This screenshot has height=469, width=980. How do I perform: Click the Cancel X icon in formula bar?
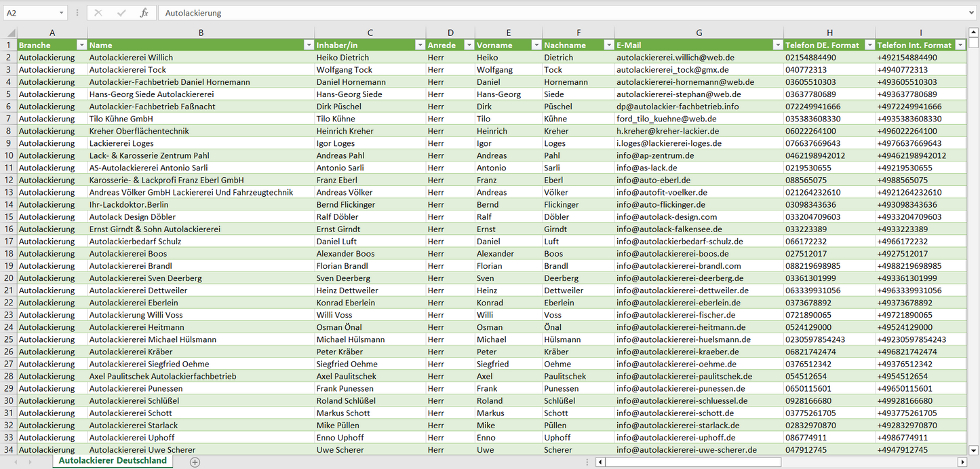[98, 13]
